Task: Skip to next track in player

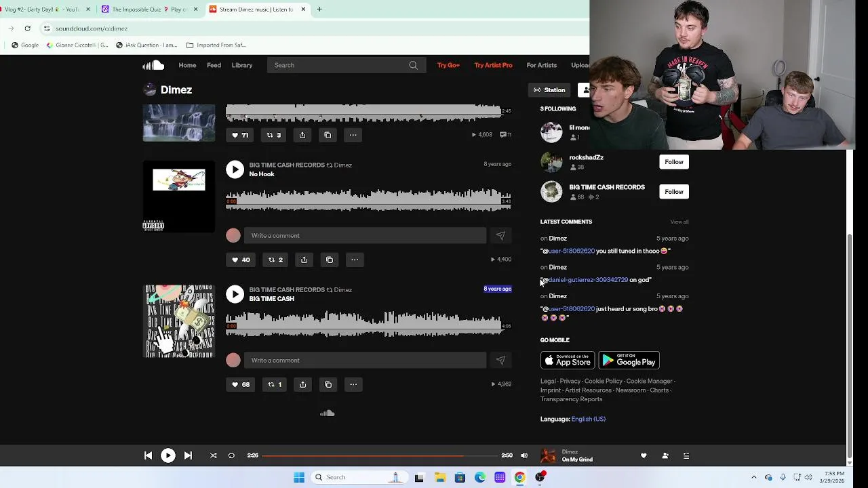Action: 188,455
